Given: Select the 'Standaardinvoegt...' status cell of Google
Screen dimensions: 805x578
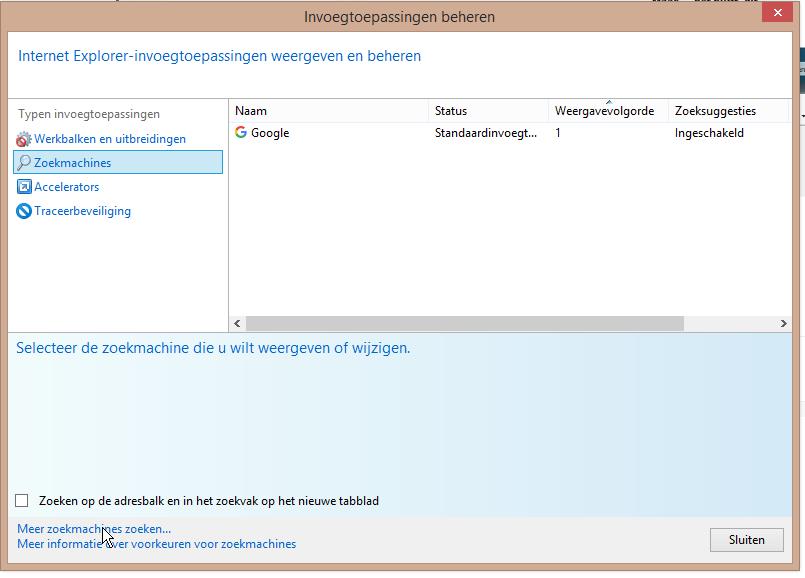Looking at the screenshot, I should (x=485, y=133).
